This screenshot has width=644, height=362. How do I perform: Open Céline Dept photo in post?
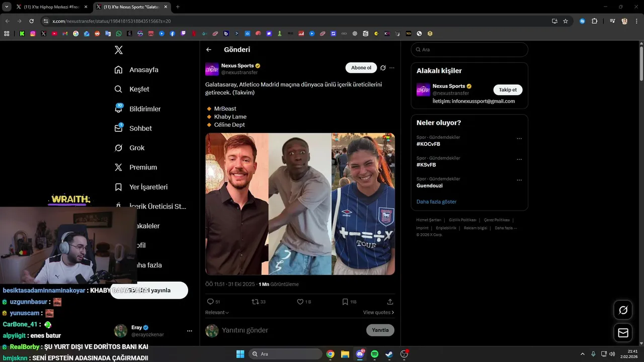(x=363, y=204)
